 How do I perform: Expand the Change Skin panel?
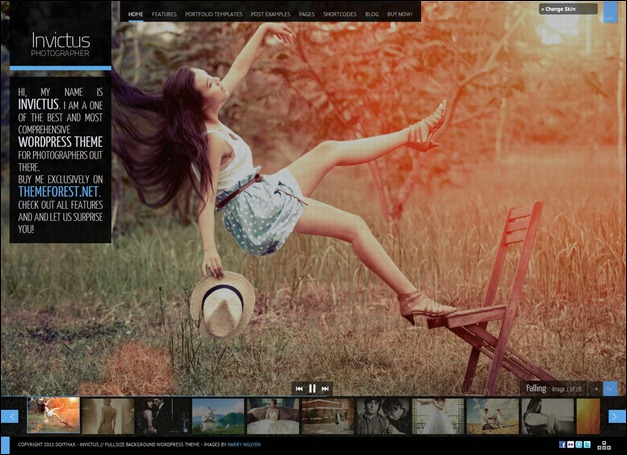[568, 9]
